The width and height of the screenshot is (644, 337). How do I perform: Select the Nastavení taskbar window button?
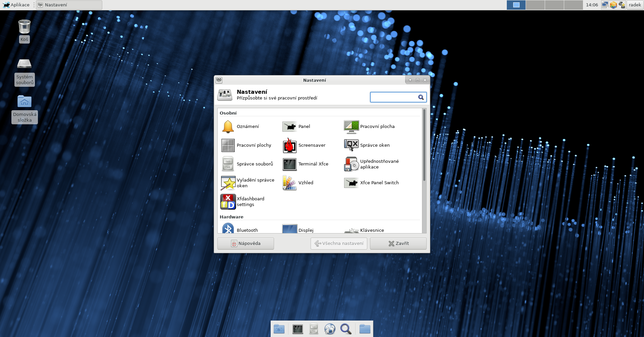(69, 5)
